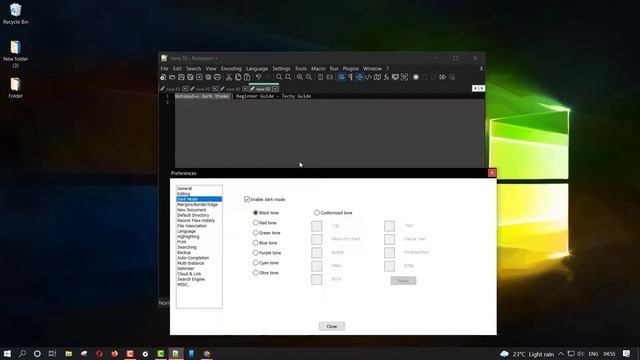Select New Document in Preferences list
640x360 pixels.
[191, 210]
